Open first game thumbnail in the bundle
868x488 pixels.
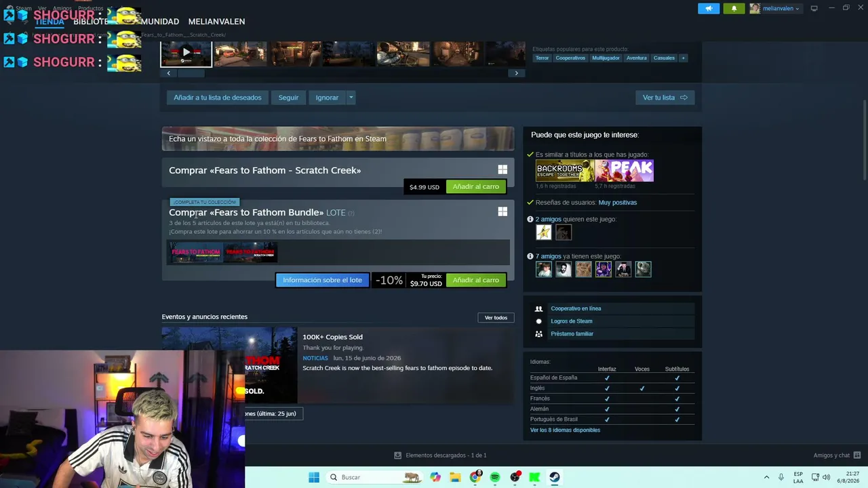195,252
